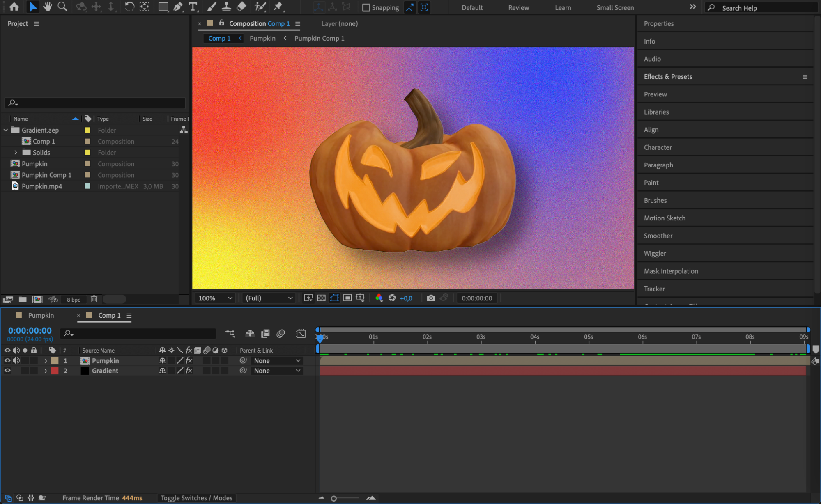
Task: Click the Home icon
Action: point(14,7)
